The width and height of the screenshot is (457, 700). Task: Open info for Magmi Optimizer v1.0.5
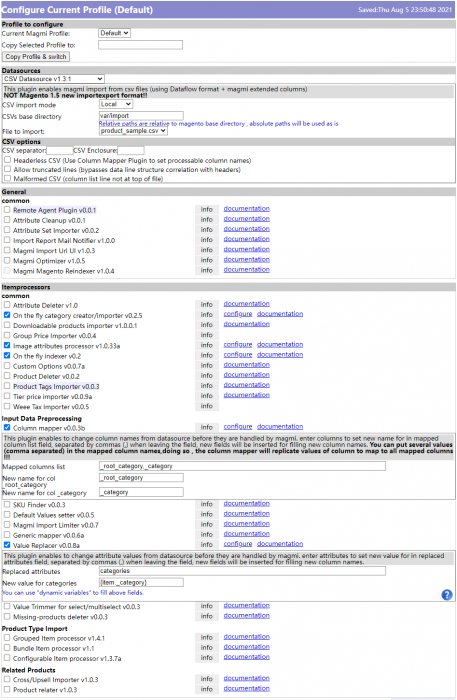click(x=207, y=260)
